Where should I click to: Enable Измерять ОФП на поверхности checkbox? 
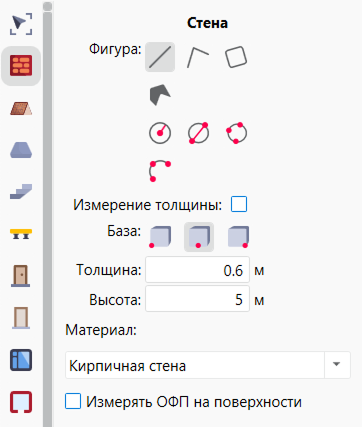pos(73,401)
